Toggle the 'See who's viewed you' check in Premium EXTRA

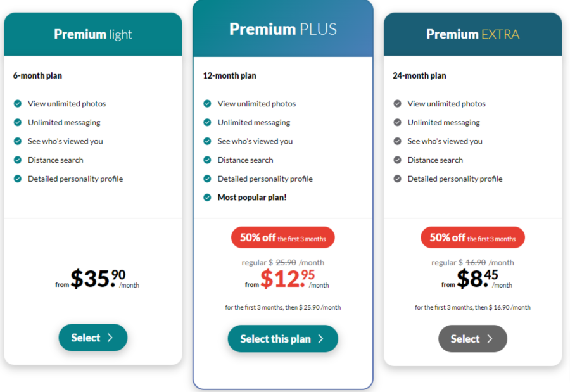[x=397, y=141]
